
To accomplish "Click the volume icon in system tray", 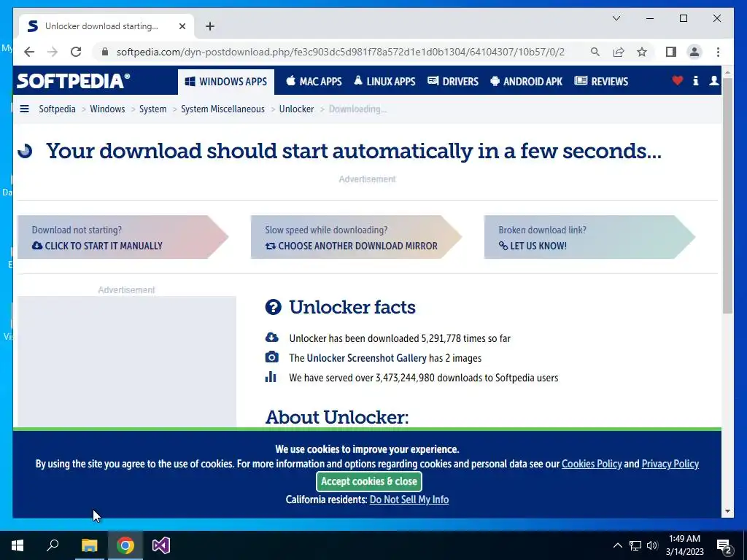I will pos(652,545).
